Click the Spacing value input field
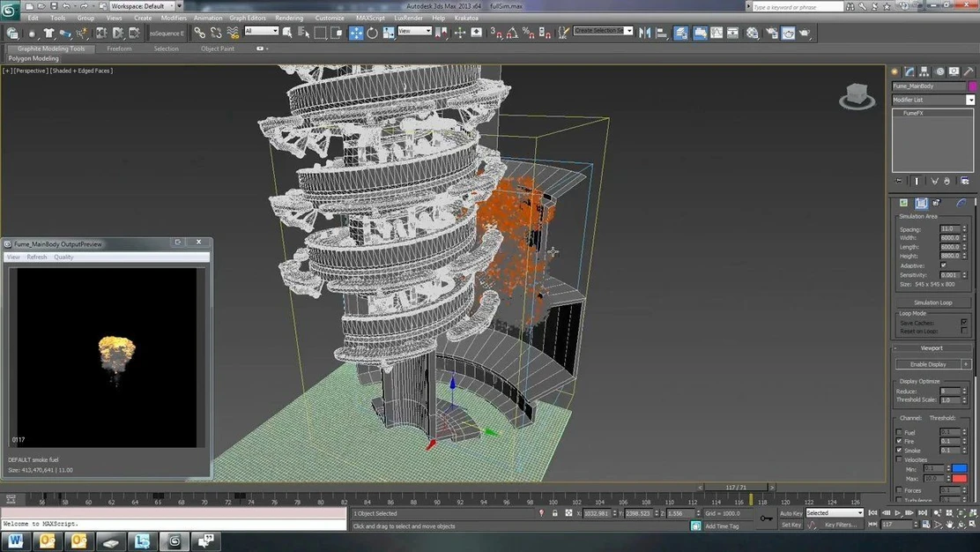 [948, 229]
